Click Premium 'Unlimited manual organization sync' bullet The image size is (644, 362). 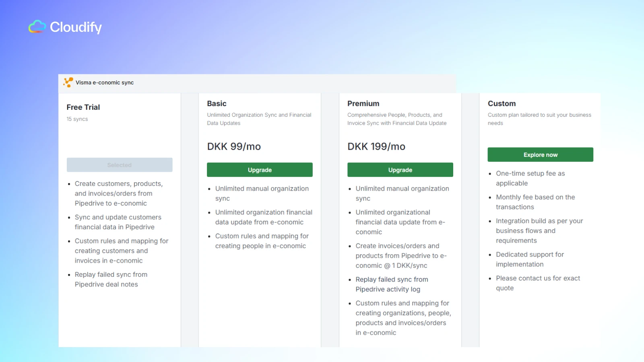point(402,193)
